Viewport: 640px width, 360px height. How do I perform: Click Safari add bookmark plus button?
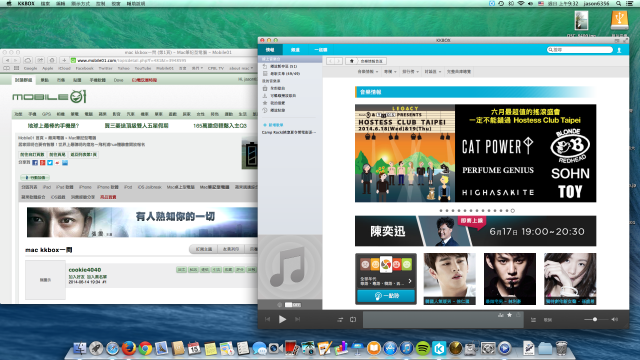(x=64, y=60)
